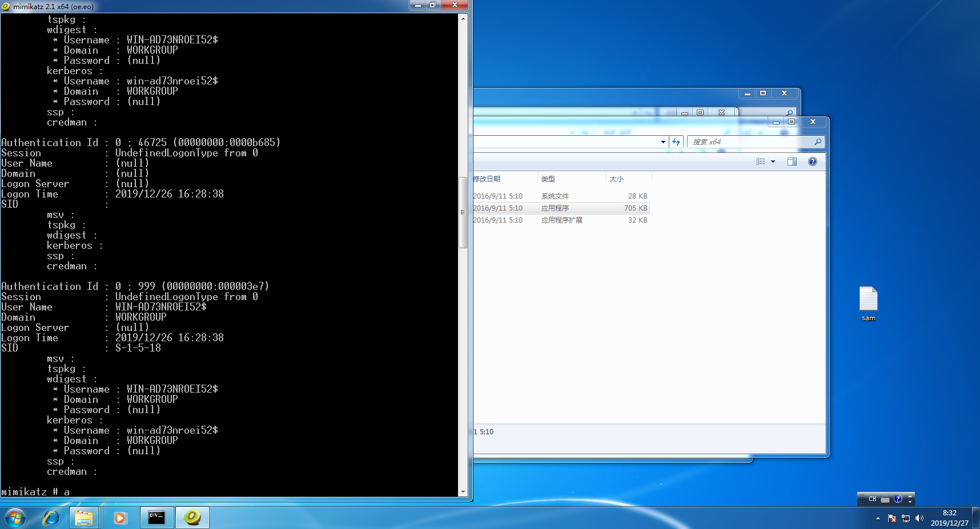
Task: Click the 705 KB size cell
Action: pos(636,208)
